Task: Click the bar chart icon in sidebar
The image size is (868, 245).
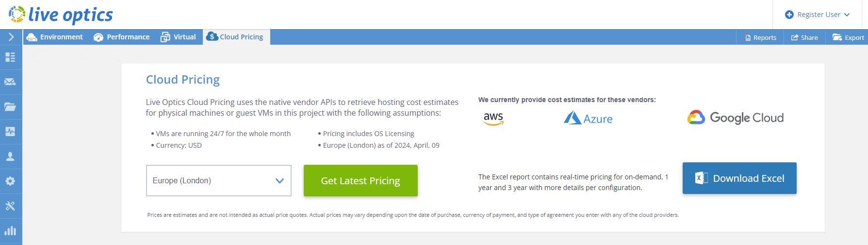Action: point(10,231)
